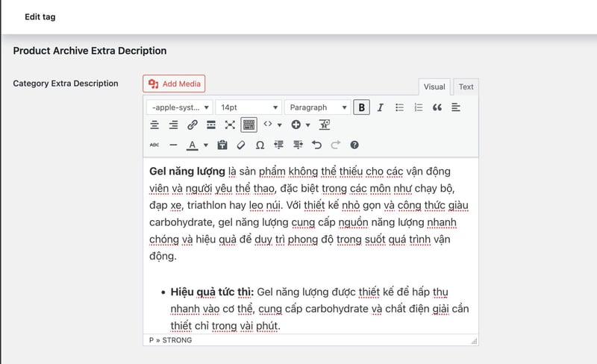The height and width of the screenshot is (364, 597).
Task: Toggle bold formatting in the editor
Action: [x=362, y=107]
